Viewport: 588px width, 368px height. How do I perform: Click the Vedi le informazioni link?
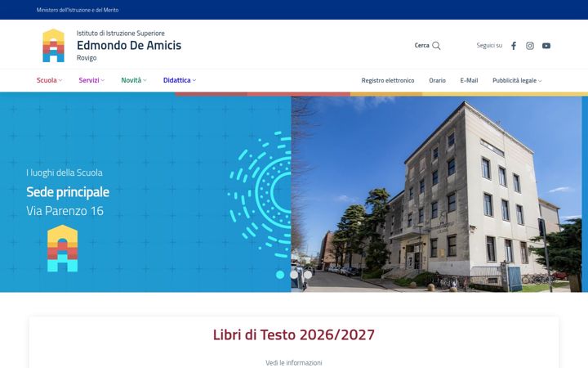294,363
